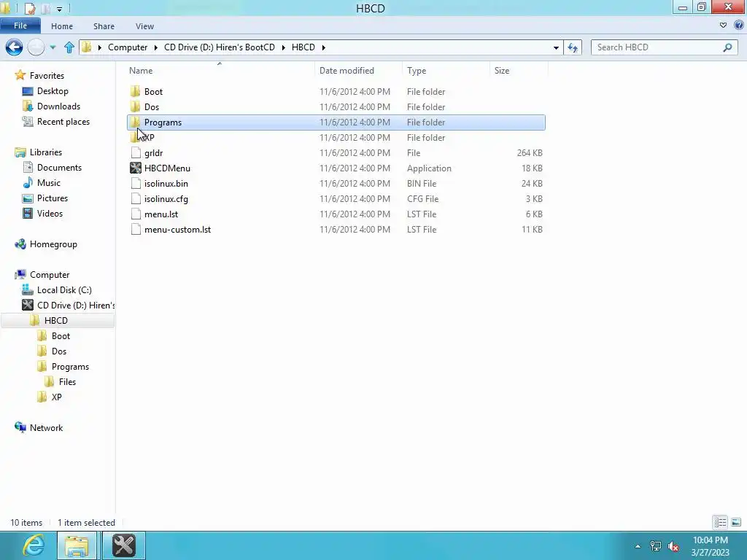Open the address bar history dropdown

[x=555, y=47]
